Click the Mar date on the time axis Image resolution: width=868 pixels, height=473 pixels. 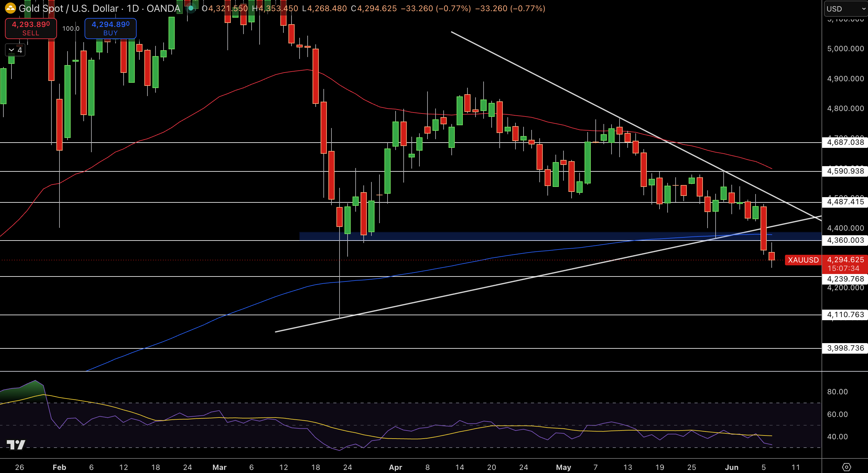click(x=219, y=467)
